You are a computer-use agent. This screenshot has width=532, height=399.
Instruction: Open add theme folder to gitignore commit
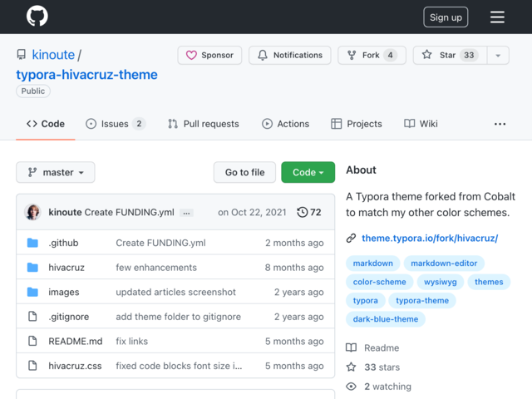[179, 317]
